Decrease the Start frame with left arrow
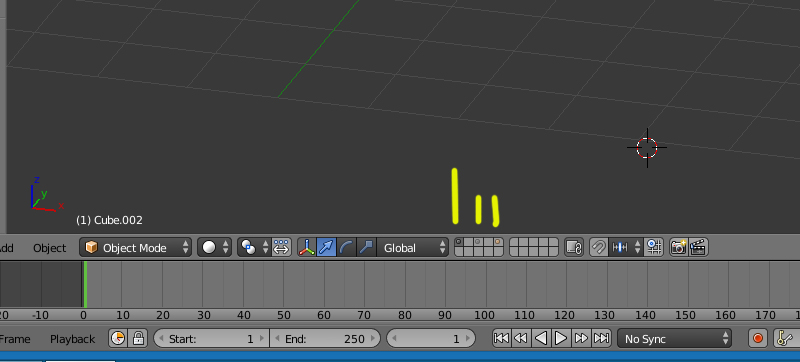The height and width of the screenshot is (362, 800). click(161, 339)
